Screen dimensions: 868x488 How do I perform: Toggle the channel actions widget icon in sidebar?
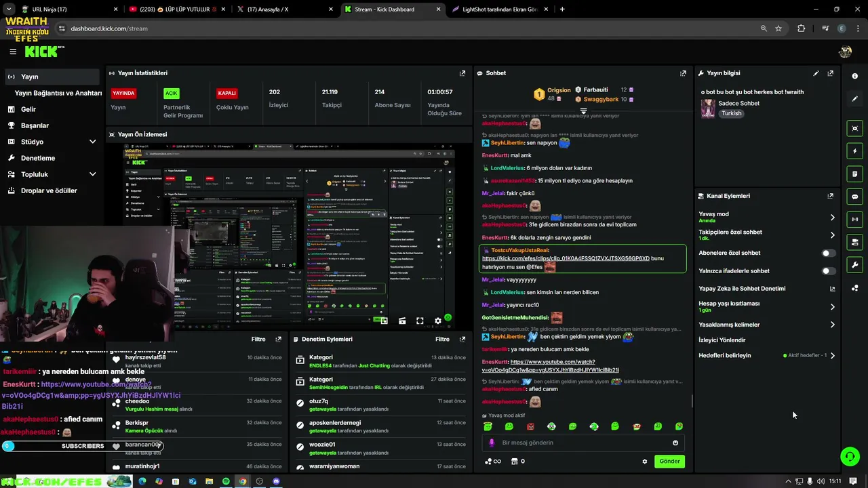(854, 242)
